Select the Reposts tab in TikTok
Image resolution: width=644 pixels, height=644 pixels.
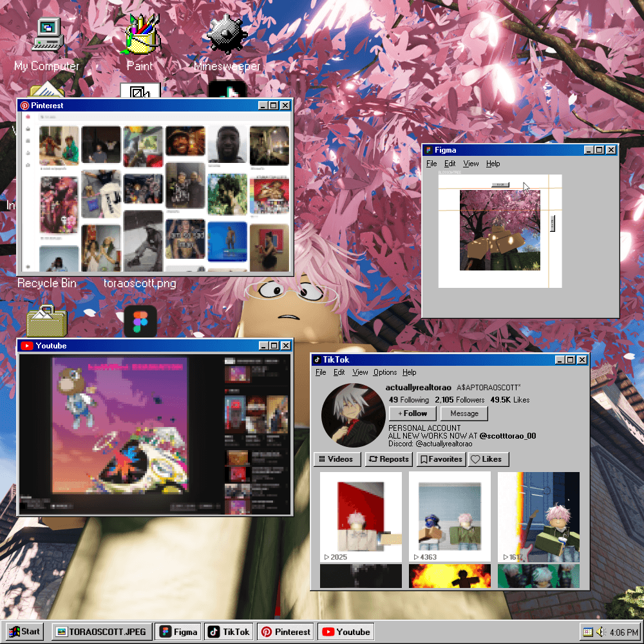388,459
